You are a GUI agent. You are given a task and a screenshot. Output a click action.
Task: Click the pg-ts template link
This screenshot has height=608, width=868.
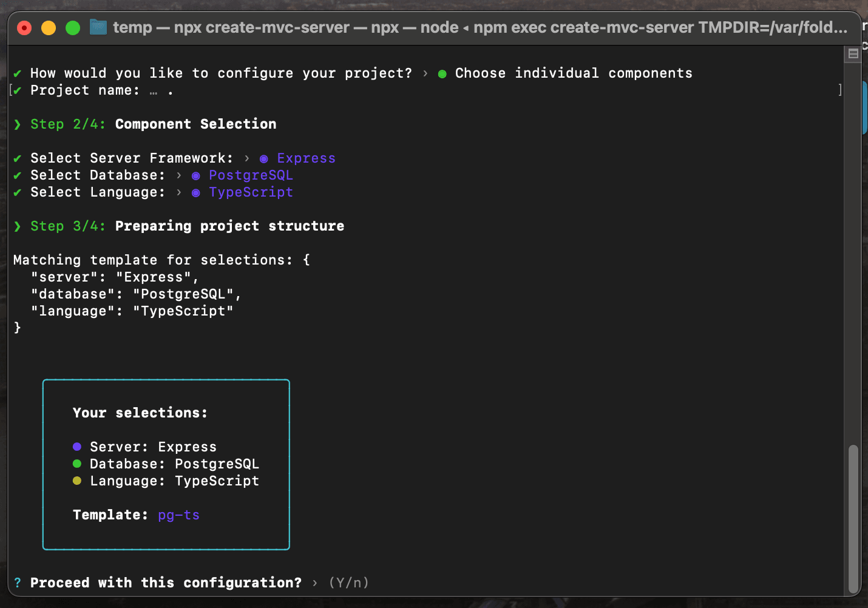pyautogui.click(x=178, y=515)
